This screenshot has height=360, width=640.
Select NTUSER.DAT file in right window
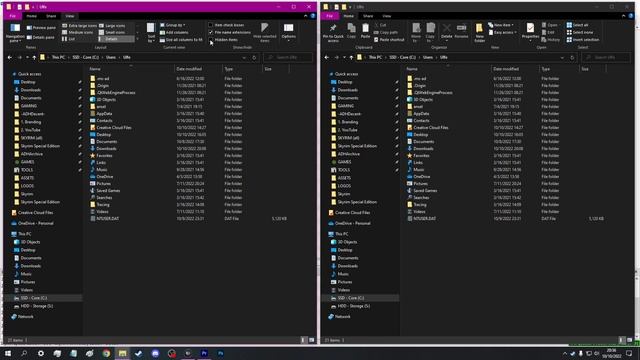pos(422,218)
